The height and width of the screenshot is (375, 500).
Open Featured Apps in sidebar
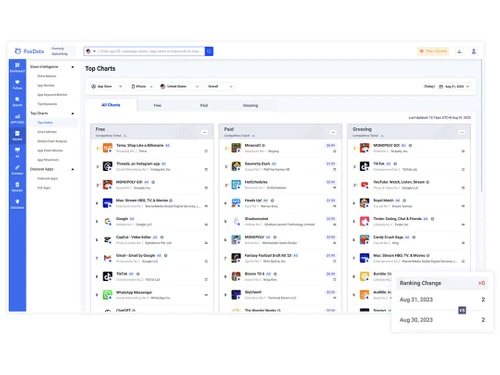tap(47, 179)
